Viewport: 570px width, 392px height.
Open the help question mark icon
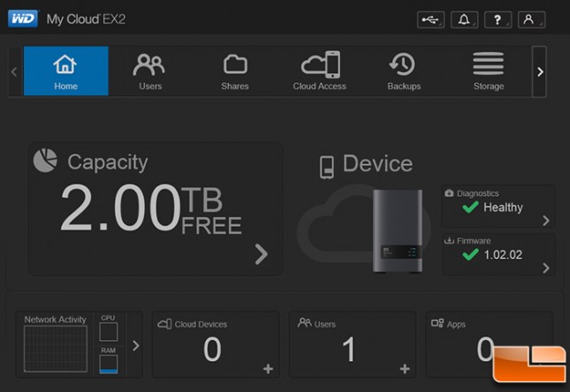click(x=498, y=19)
